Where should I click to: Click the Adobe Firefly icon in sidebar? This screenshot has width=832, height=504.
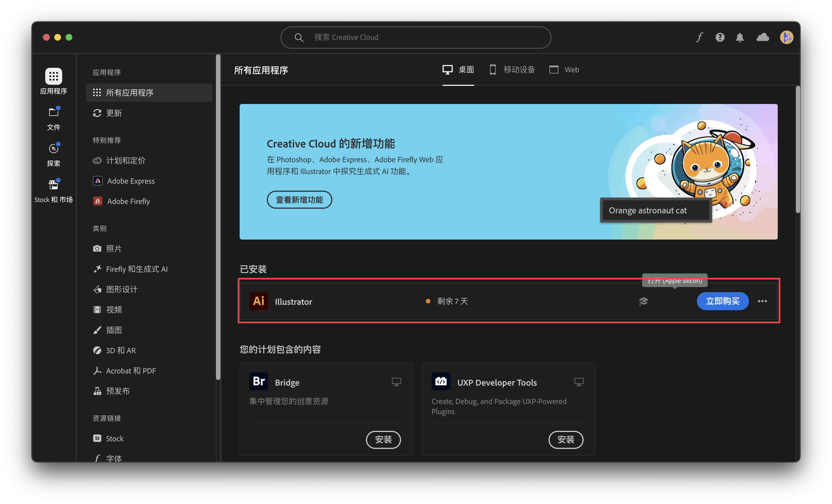pyautogui.click(x=97, y=201)
